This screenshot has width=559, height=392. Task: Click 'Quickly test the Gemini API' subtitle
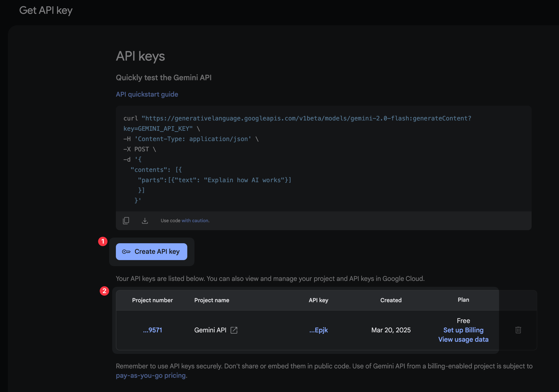(x=164, y=78)
